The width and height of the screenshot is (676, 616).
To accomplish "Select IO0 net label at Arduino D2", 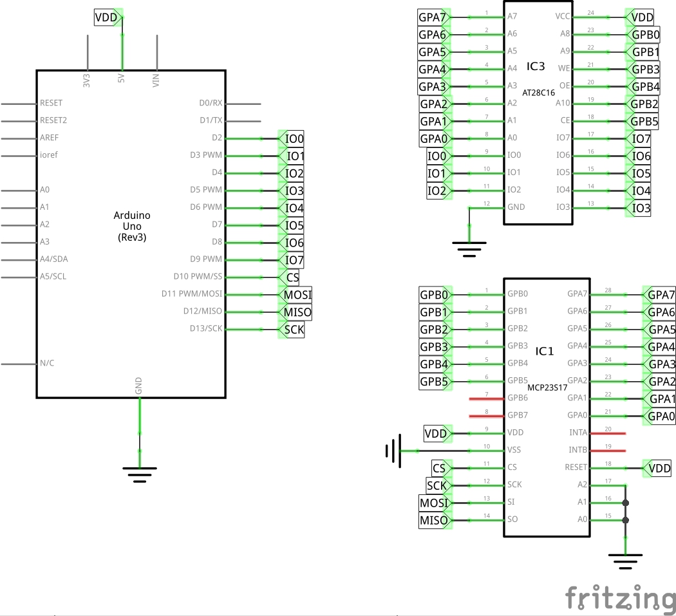I will [x=292, y=139].
